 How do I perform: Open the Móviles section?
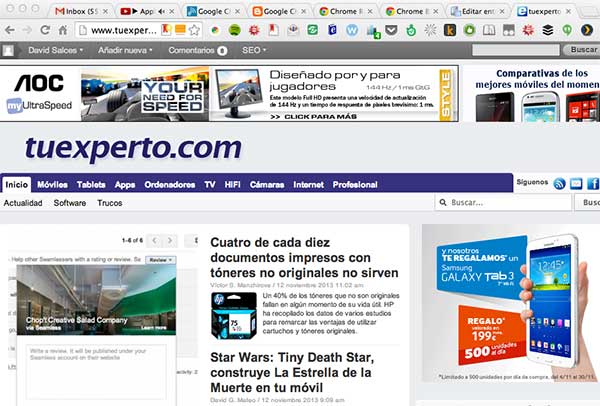[52, 184]
